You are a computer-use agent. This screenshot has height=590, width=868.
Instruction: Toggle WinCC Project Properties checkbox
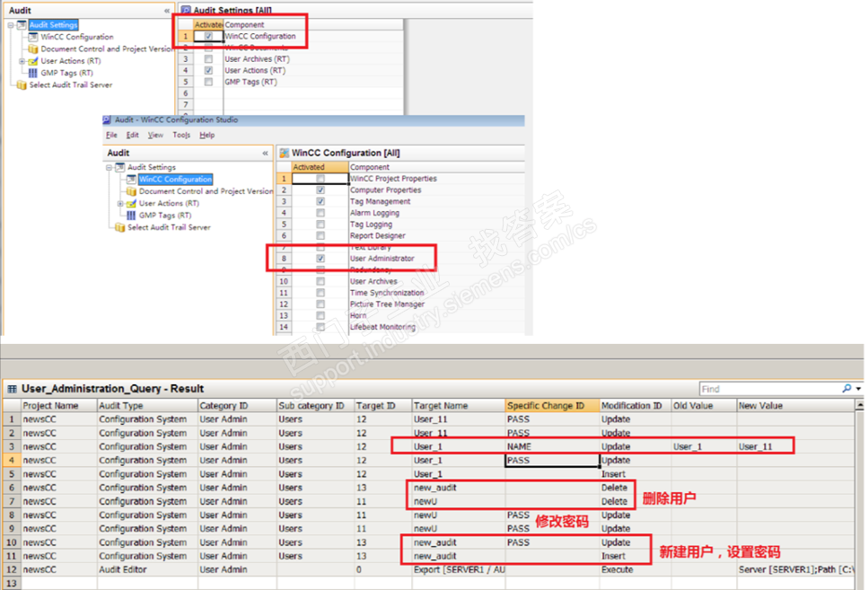click(320, 179)
